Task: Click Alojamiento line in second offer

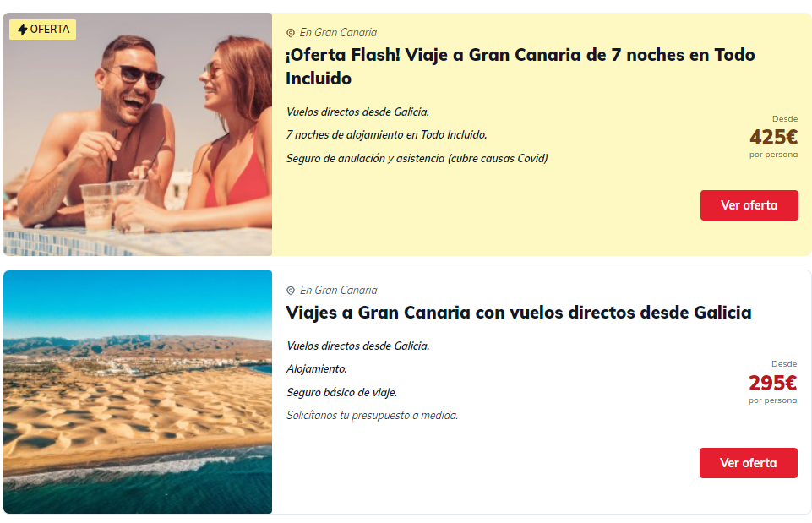Action: [316, 369]
